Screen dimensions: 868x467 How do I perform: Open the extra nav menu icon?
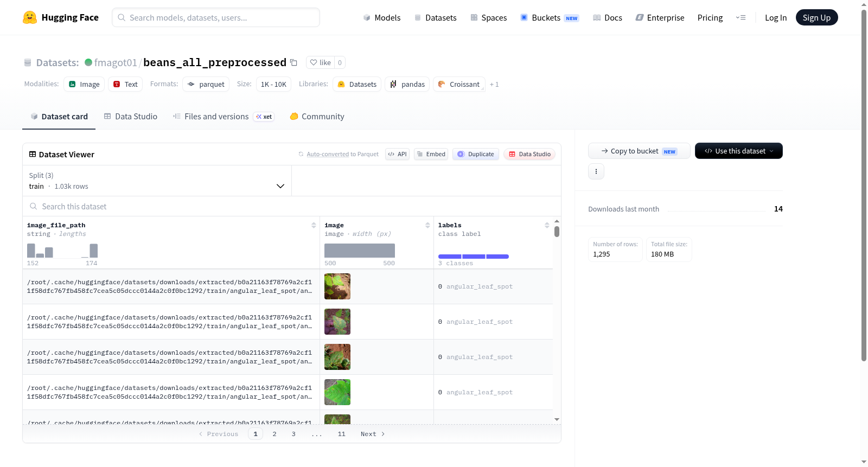(x=741, y=17)
